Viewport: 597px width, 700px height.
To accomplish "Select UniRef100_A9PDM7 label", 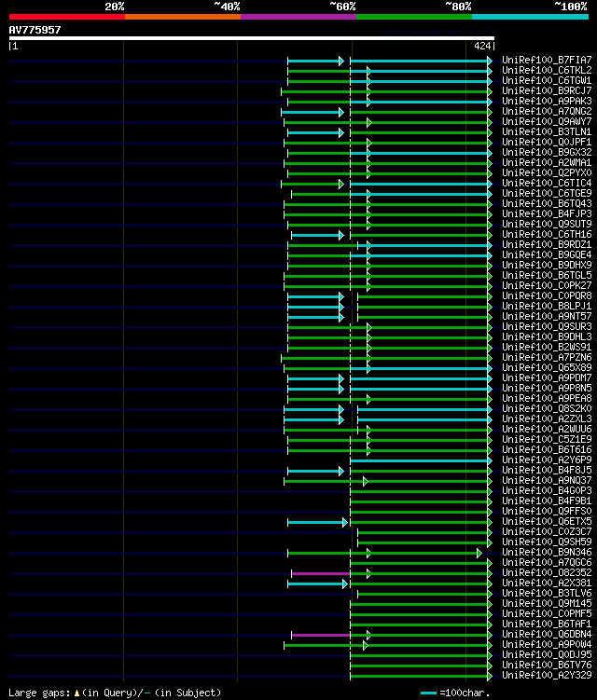I will 547,378.
